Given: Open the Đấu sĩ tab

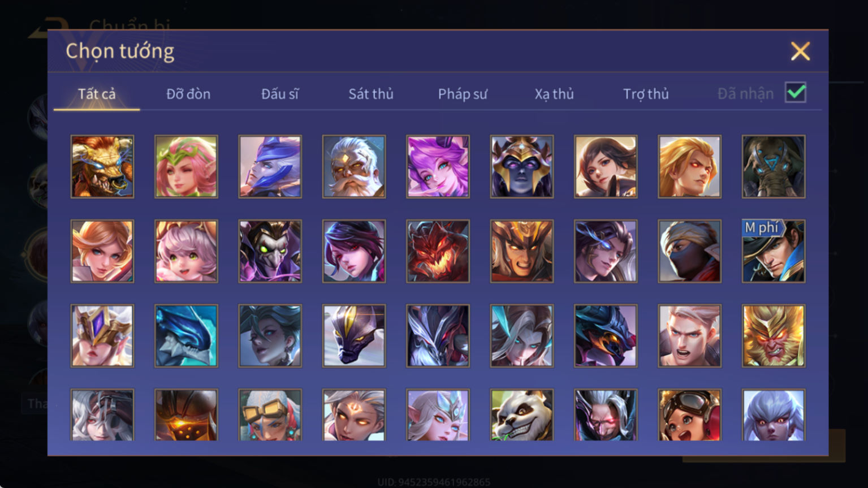Looking at the screenshot, I should click(x=280, y=94).
